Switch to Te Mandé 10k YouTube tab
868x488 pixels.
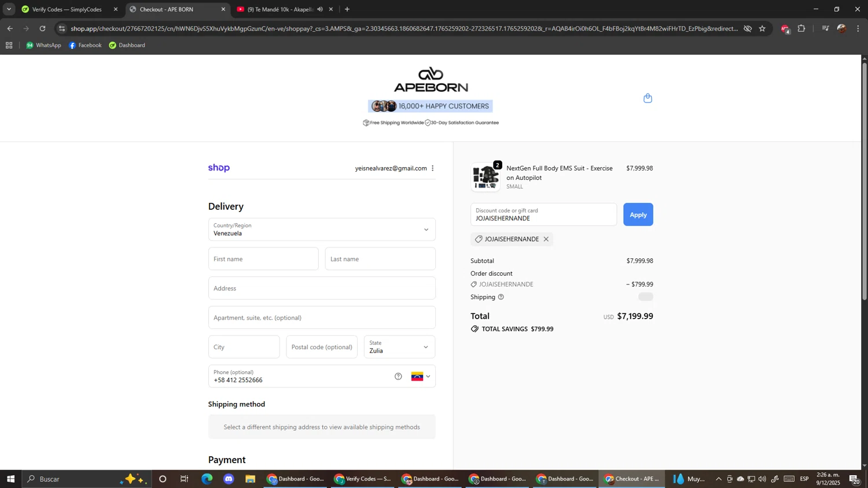point(280,9)
